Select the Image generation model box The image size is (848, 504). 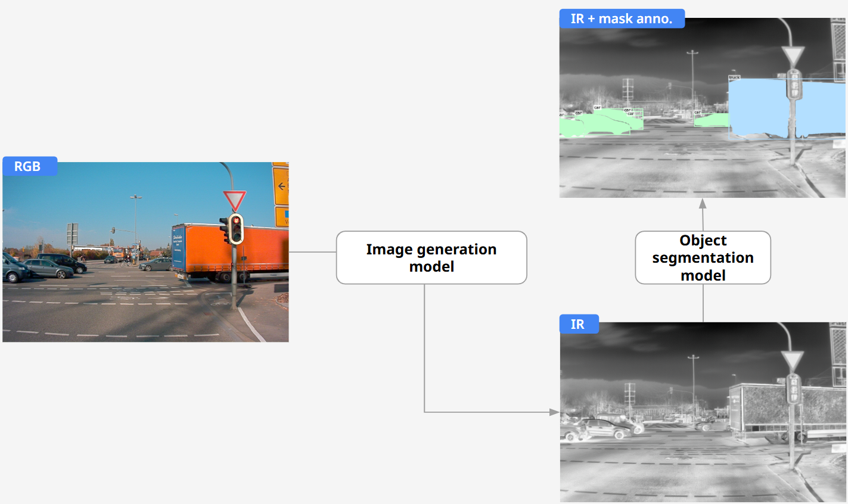click(x=431, y=258)
